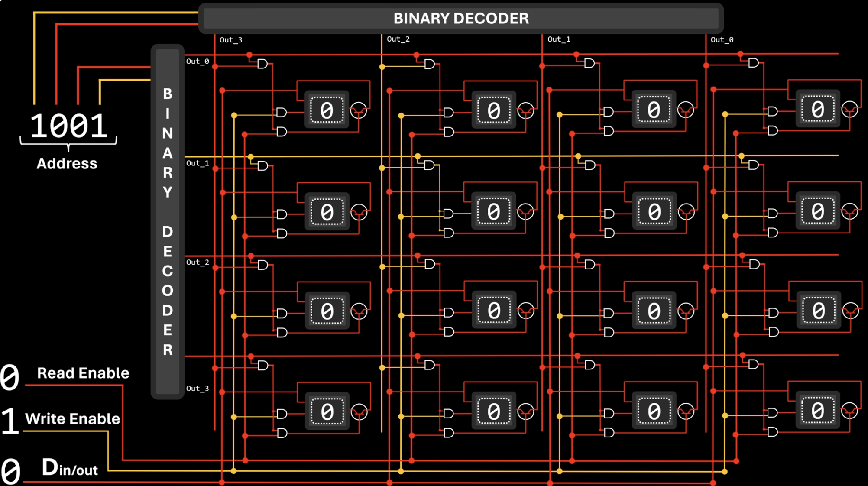Select memory cell at row Out_2, column Out_1
This screenshot has height=486, width=868.
pyautogui.click(x=654, y=310)
